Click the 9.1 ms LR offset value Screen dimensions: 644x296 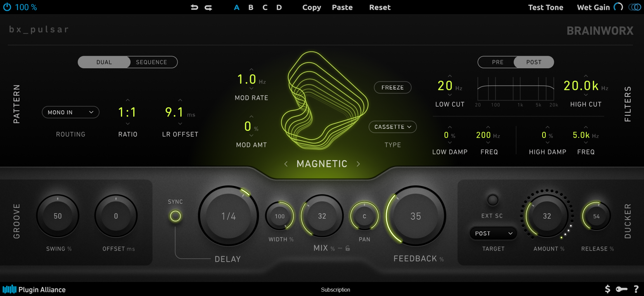[x=180, y=112]
